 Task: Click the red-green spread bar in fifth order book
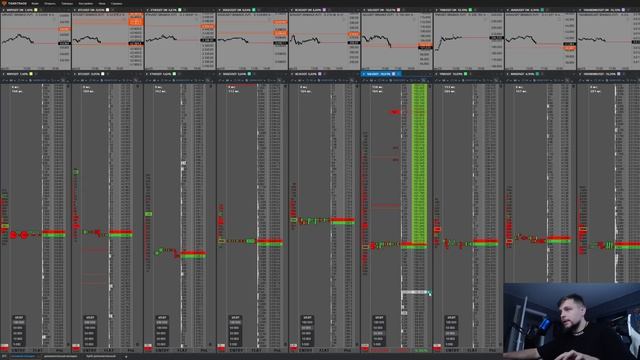coord(342,221)
